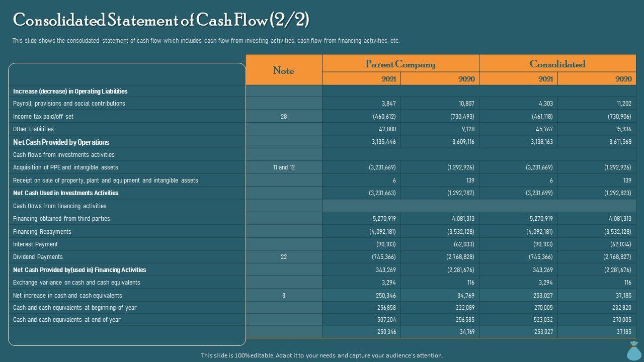Select 'Net Cash Used in Investments Activities' label
Screen dimensions: 644x362
[65, 193]
